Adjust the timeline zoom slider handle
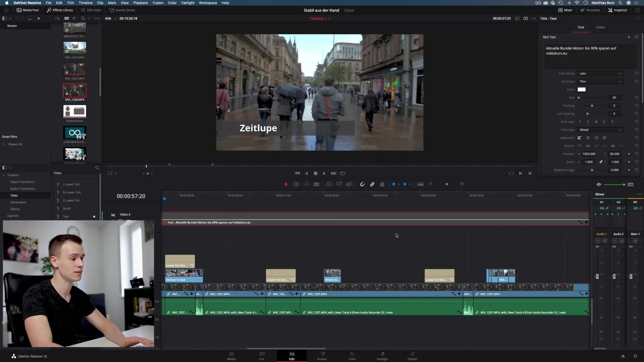Image resolution: width=644 pixels, height=362 pixels. [447, 184]
